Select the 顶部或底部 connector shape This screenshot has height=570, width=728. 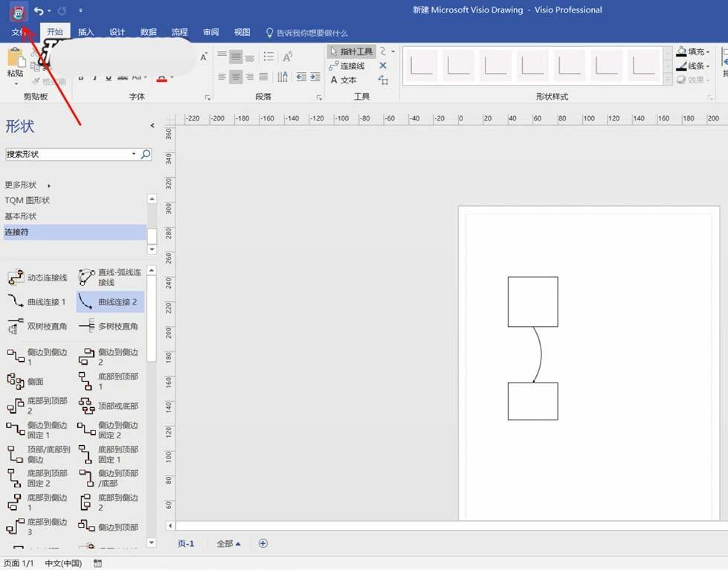(109, 406)
